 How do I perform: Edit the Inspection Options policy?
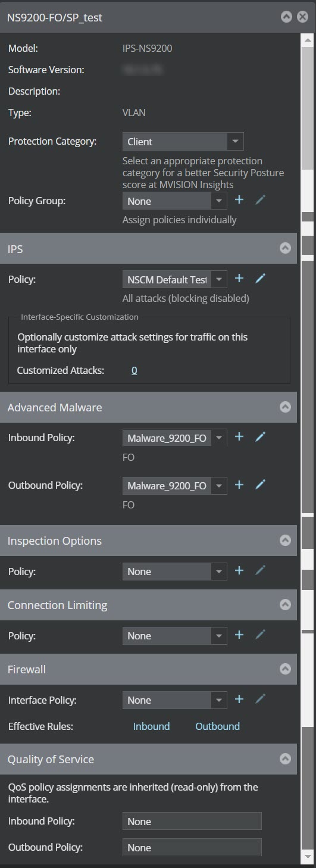coord(259,570)
